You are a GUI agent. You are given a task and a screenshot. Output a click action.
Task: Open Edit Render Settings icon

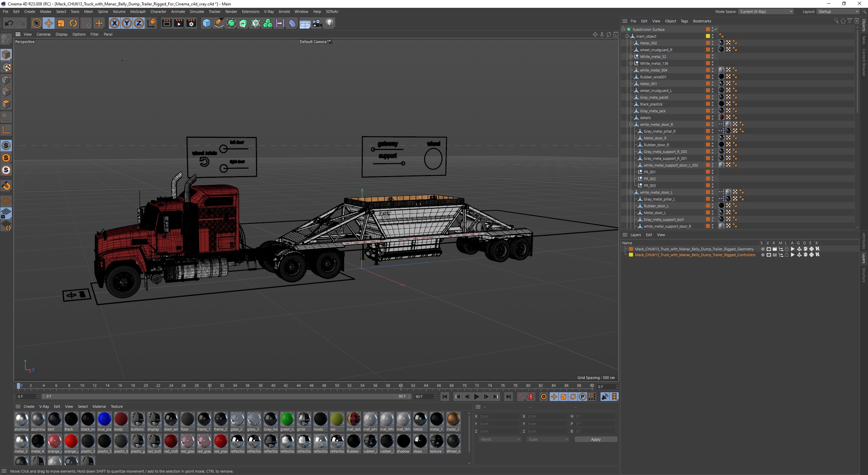(192, 23)
